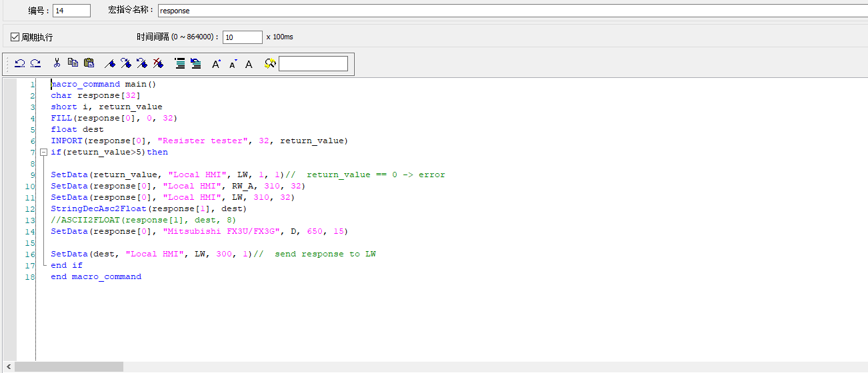This screenshot has height=373, width=868.
Task: Click the toolbar search text box
Action: (x=313, y=63)
